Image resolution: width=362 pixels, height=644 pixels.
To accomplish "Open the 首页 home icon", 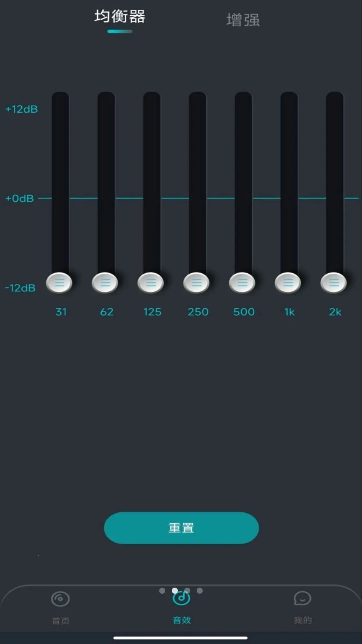I will point(60,599).
